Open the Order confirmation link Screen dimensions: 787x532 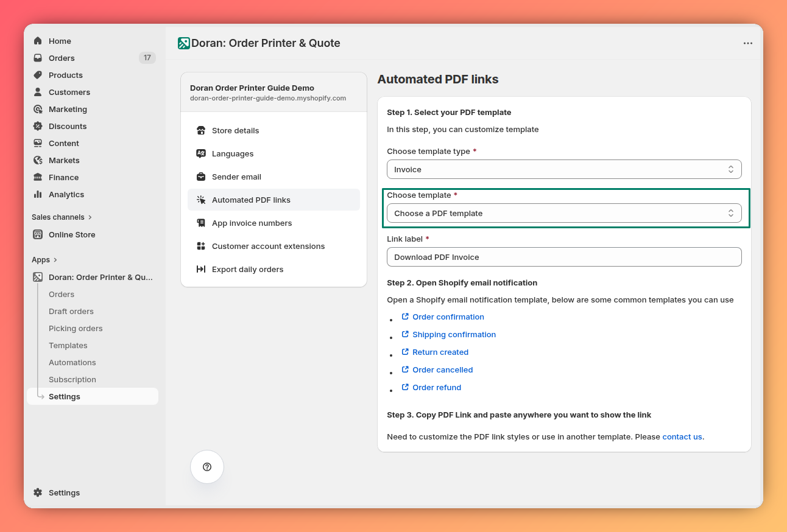(448, 317)
